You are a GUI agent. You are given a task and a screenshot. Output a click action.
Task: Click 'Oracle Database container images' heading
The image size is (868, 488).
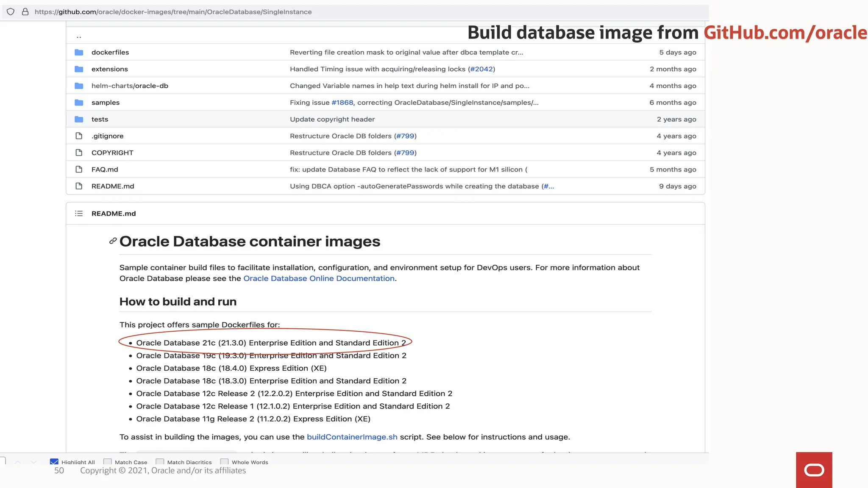click(250, 241)
